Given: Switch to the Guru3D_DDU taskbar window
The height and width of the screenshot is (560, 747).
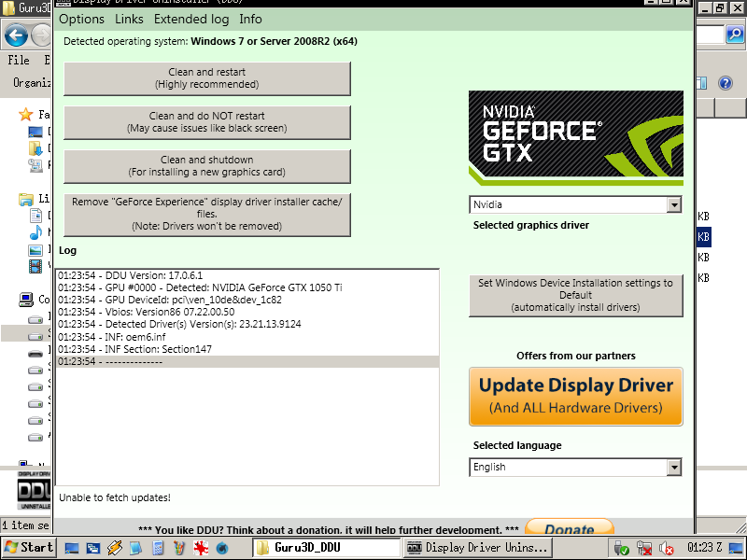Looking at the screenshot, I should point(326,548).
